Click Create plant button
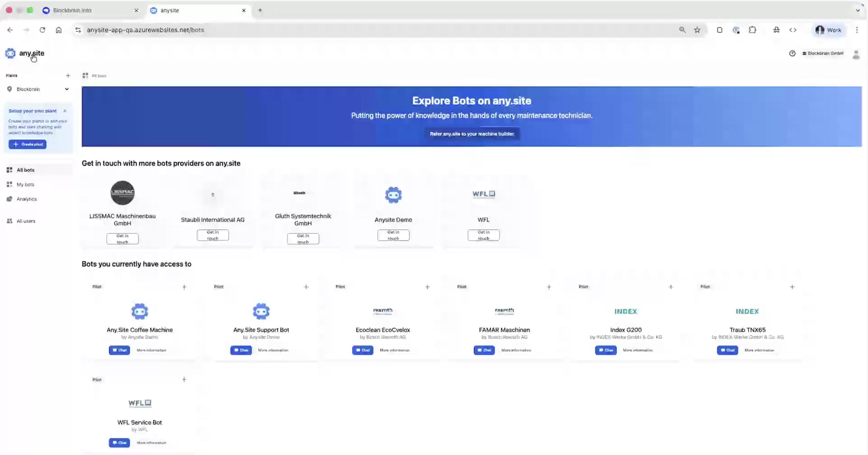Viewport: 868px width, 455px height. 27,144
